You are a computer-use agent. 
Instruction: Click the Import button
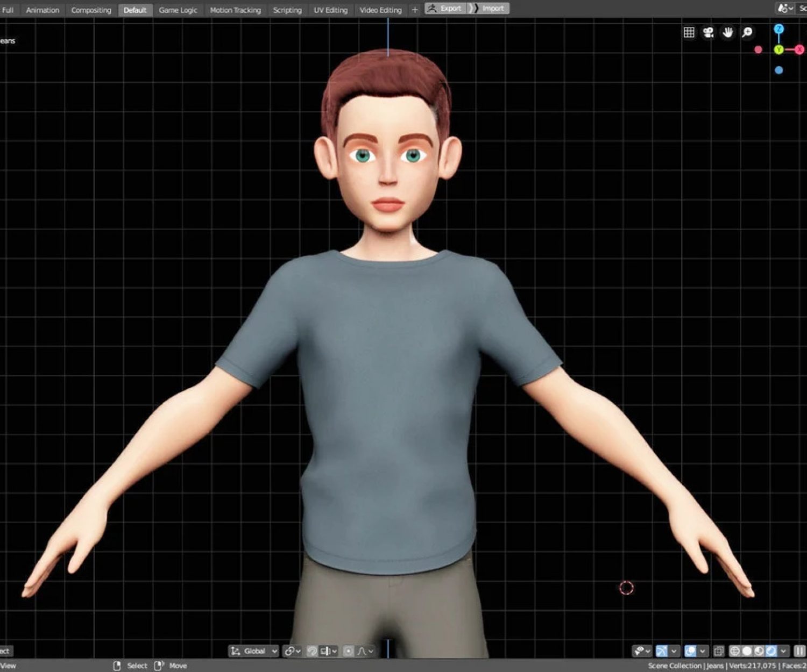[x=489, y=9]
